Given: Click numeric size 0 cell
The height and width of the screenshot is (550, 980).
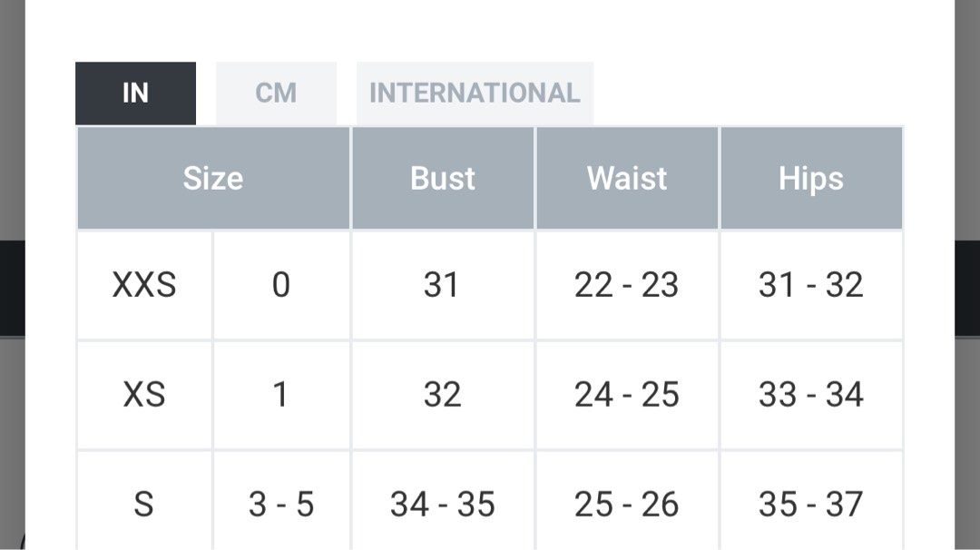Looking at the screenshot, I should point(281,285).
